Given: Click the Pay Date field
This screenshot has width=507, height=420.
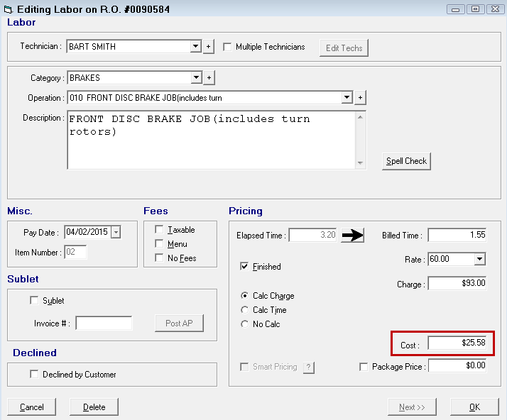Looking at the screenshot, I should (87, 232).
